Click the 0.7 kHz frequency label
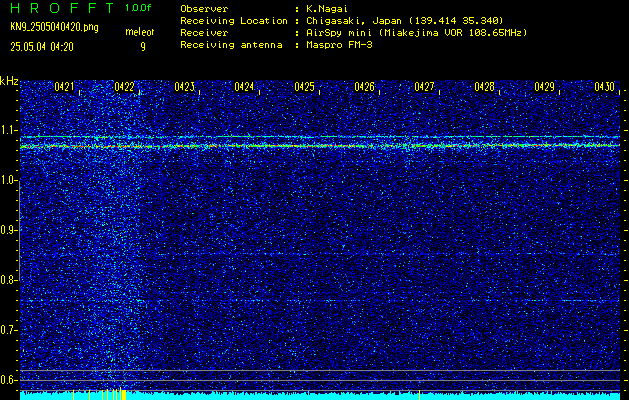629x400 pixels. coord(8,330)
